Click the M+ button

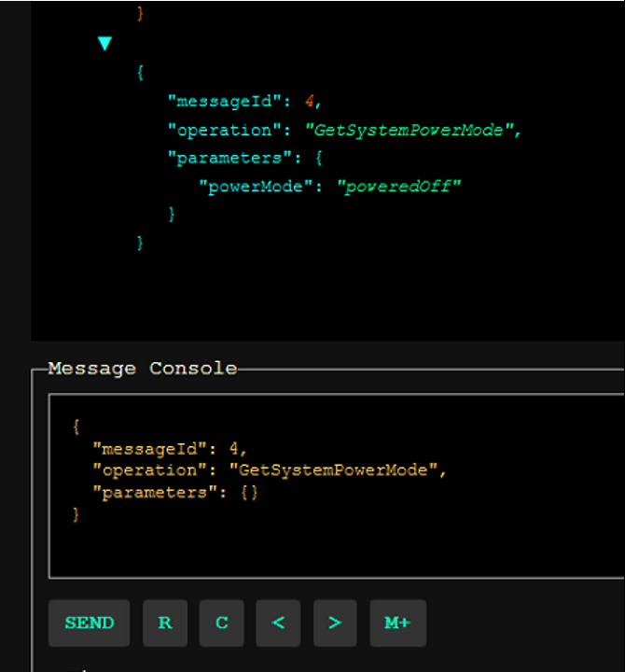pyautogui.click(x=397, y=623)
